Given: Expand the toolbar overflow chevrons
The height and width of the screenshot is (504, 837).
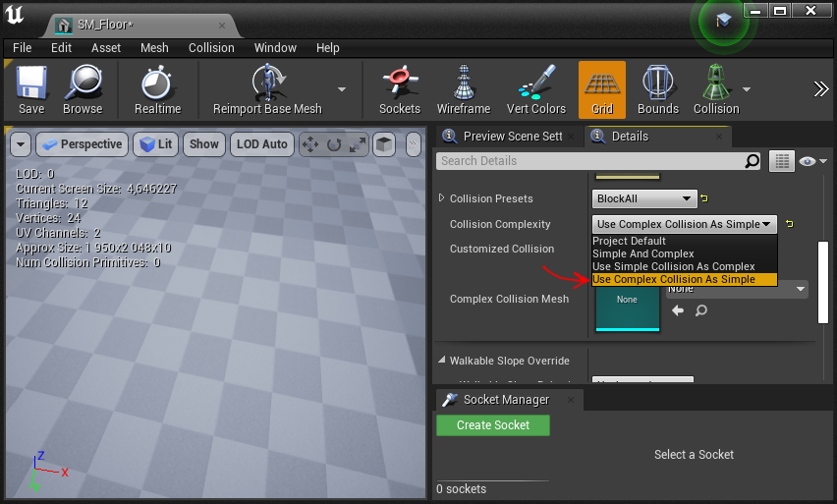Looking at the screenshot, I should (x=821, y=89).
